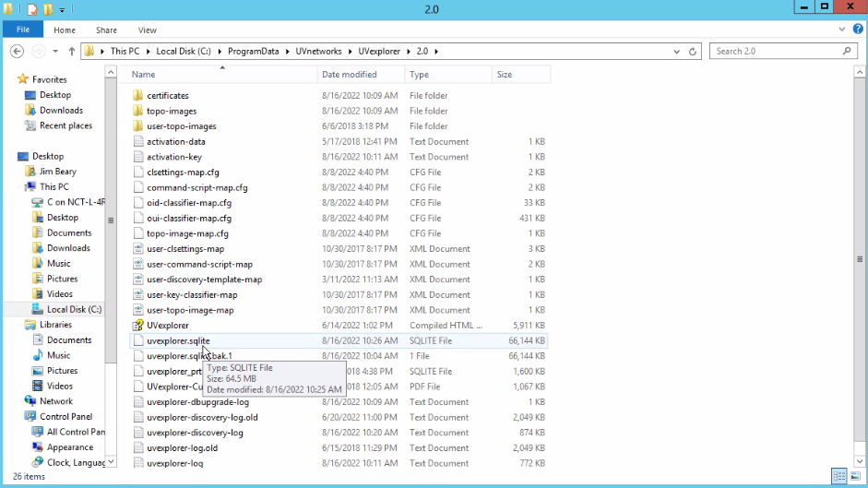Open Desktop under Favorites
The image size is (868, 488).
[55, 95]
